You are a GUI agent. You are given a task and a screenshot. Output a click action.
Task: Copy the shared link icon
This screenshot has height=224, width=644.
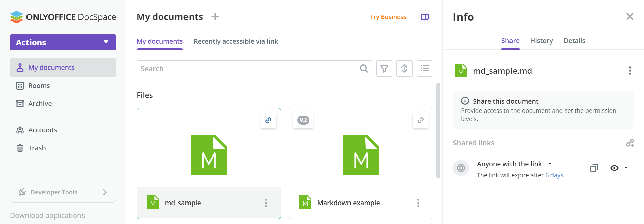point(594,168)
